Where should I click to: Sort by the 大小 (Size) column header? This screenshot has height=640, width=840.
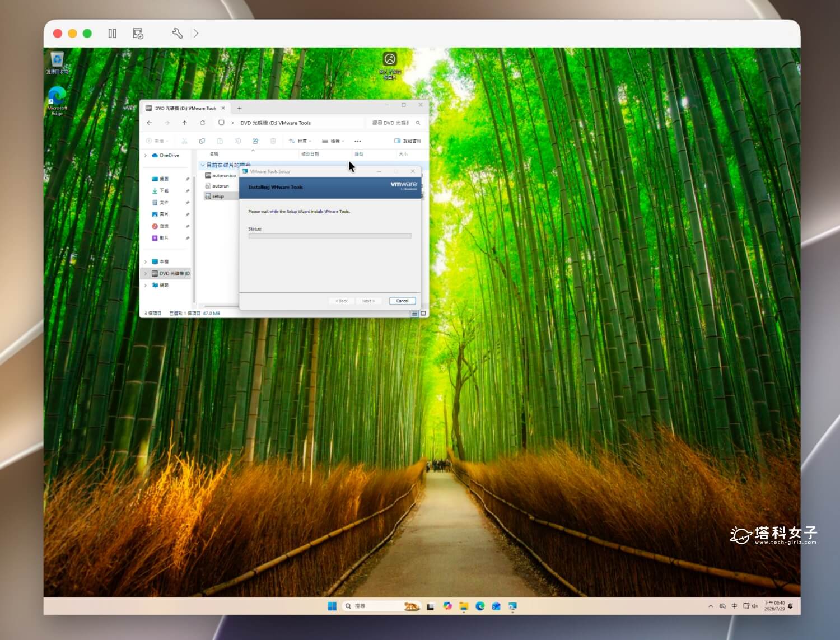[x=403, y=154]
